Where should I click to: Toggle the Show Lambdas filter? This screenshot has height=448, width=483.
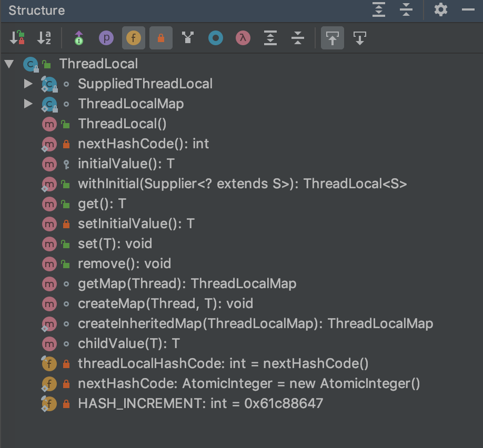coord(243,38)
